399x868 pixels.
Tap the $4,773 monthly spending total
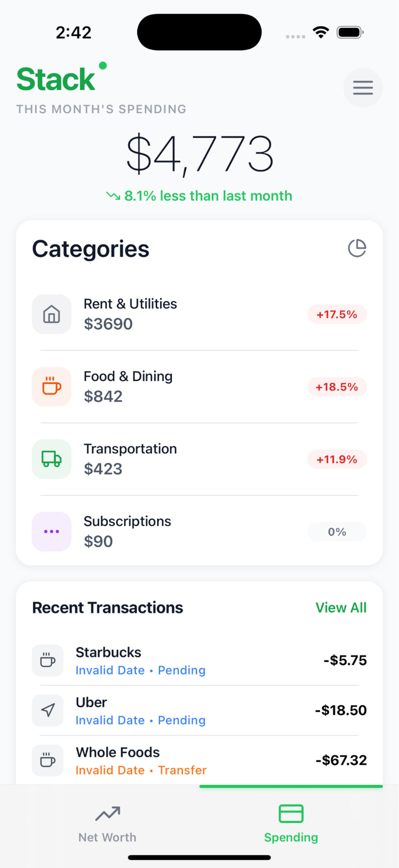point(199,154)
